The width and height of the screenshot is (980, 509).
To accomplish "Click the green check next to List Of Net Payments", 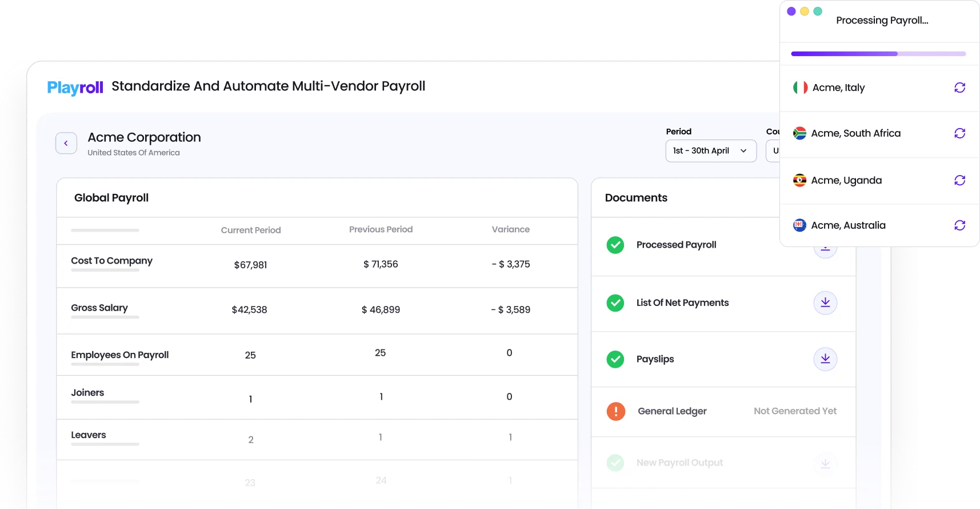I will coord(615,303).
